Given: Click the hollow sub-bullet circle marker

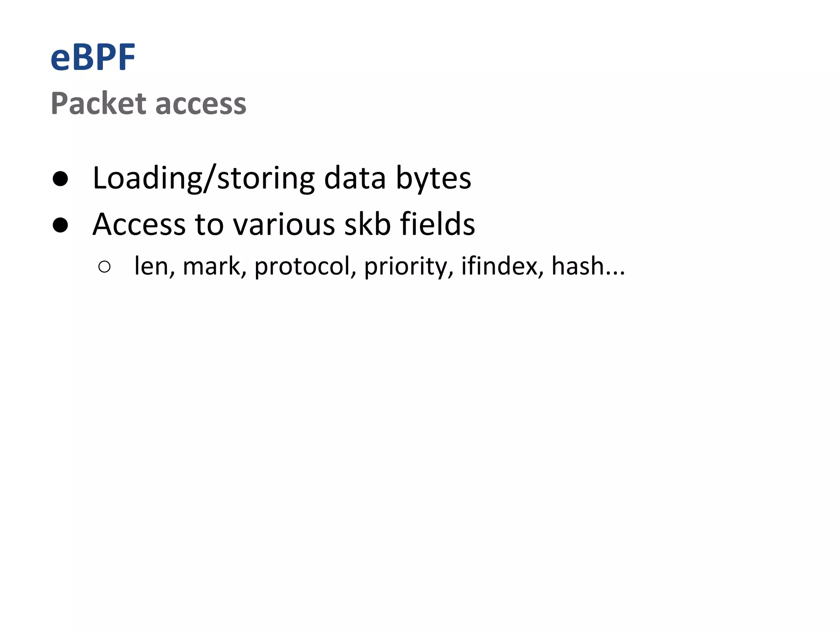Looking at the screenshot, I should tap(105, 267).
